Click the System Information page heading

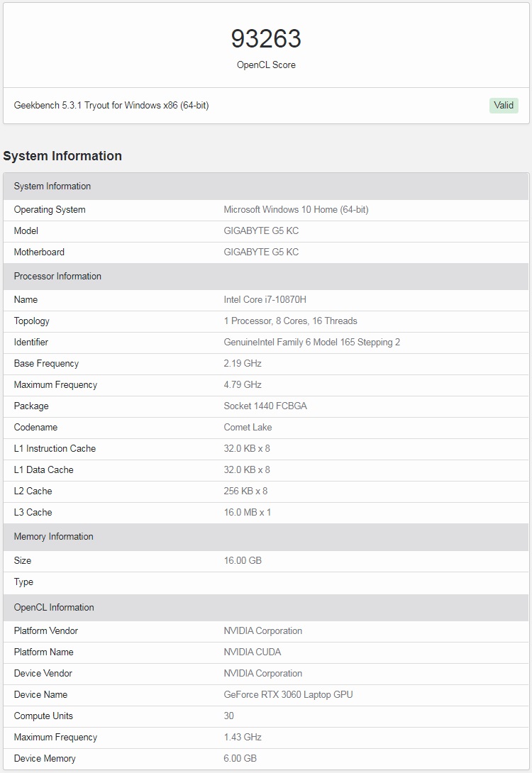(62, 156)
